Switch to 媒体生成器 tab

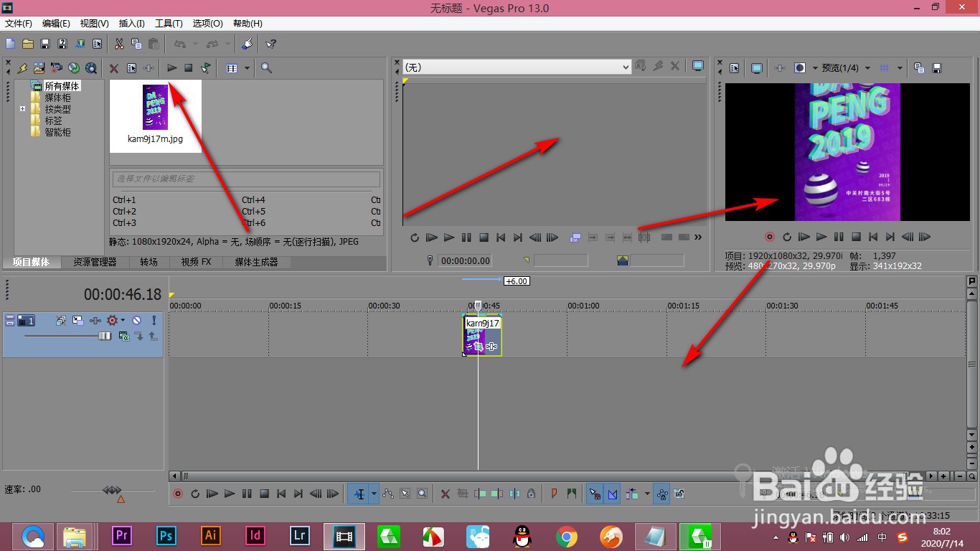[256, 263]
